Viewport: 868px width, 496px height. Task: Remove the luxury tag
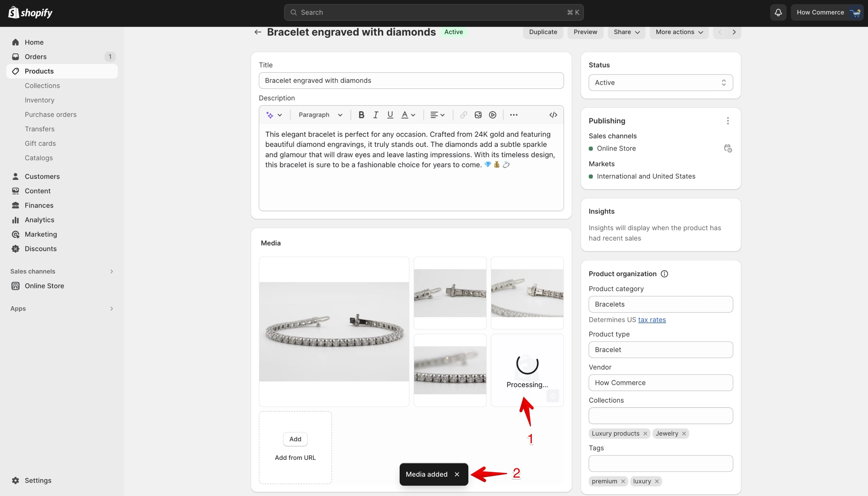(657, 481)
